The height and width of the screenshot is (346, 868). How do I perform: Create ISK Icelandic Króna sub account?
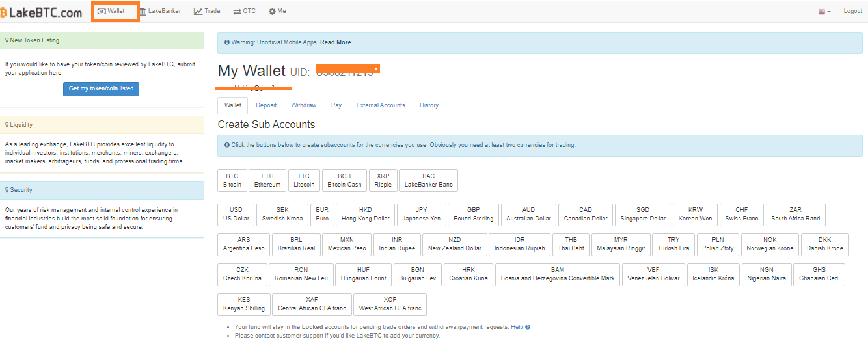point(714,274)
